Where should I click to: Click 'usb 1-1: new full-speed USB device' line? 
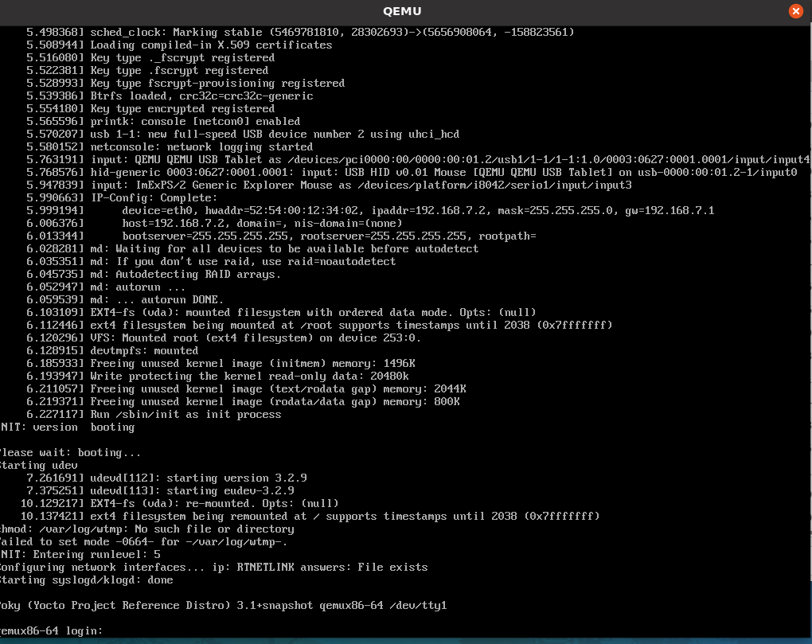click(x=243, y=134)
